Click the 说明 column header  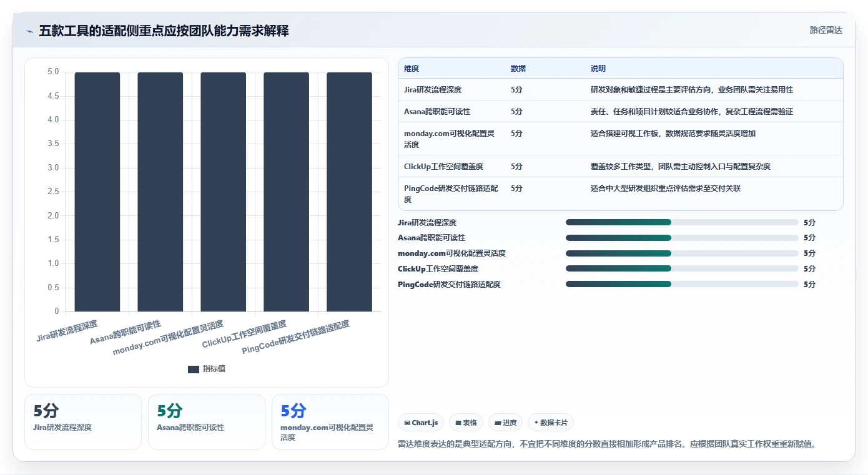[x=598, y=69]
